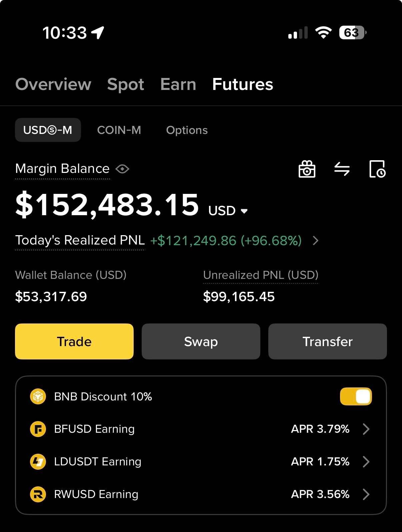Select the USDⓈ-M futures type
The height and width of the screenshot is (532, 402).
pyautogui.click(x=48, y=130)
